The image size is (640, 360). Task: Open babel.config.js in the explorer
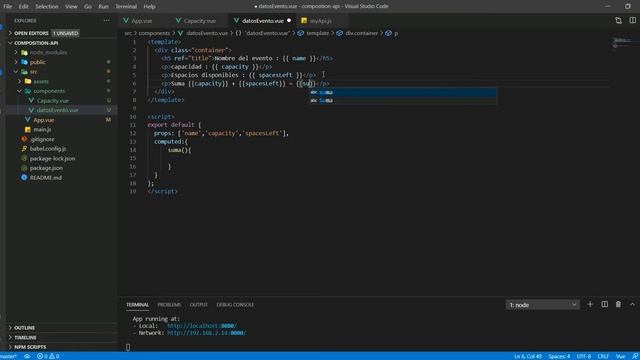pos(48,149)
